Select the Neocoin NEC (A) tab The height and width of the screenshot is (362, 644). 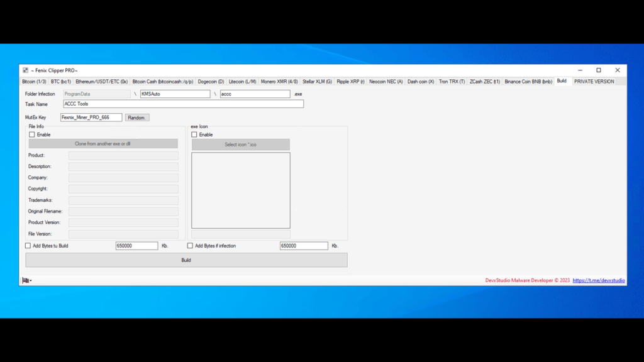tap(386, 82)
